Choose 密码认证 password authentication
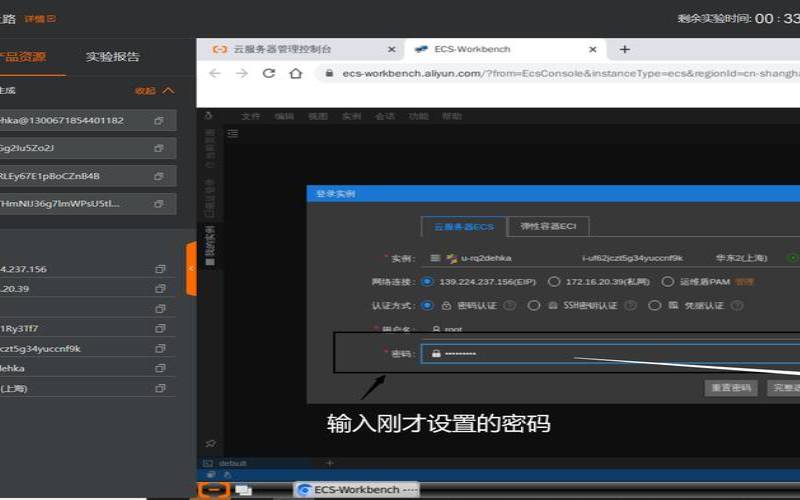 pos(428,306)
